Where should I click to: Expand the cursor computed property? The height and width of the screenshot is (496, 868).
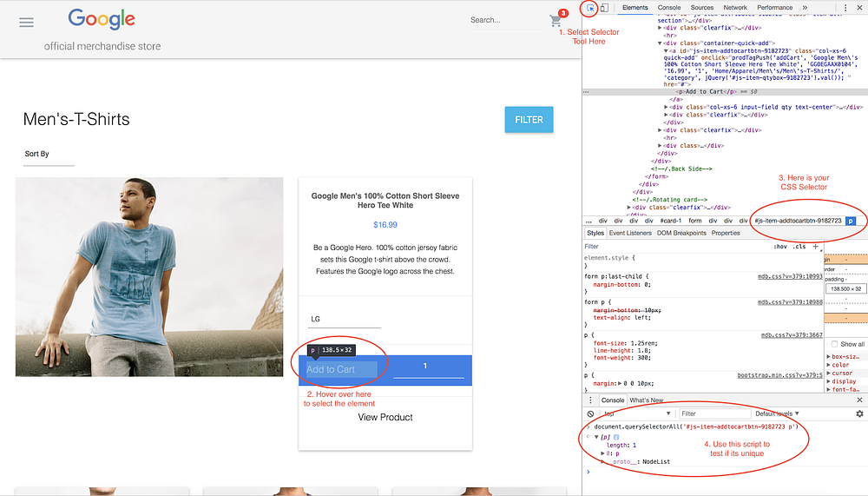(829, 374)
